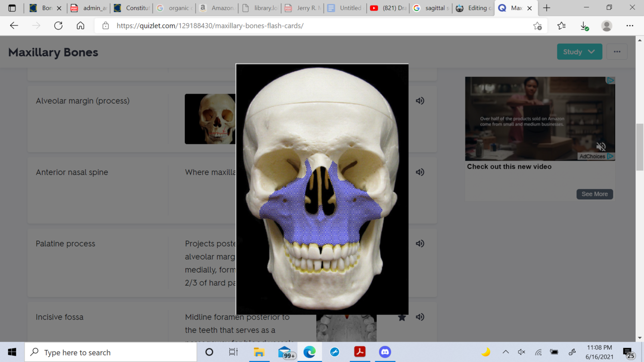Viewport: 644px width, 362px height.
Task: Open Discord from the taskbar
Action: (385, 352)
